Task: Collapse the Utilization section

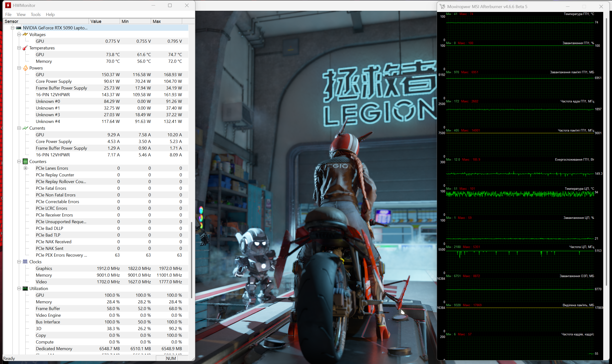Action: pos(19,288)
